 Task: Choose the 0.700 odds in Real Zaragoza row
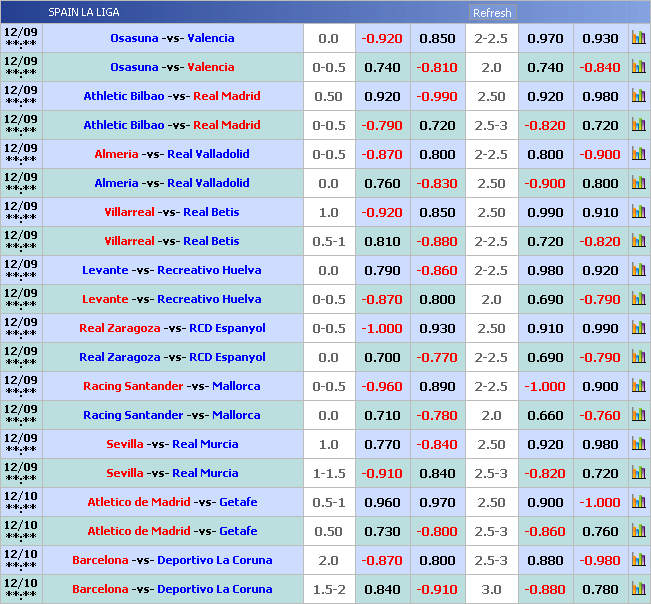click(x=382, y=357)
